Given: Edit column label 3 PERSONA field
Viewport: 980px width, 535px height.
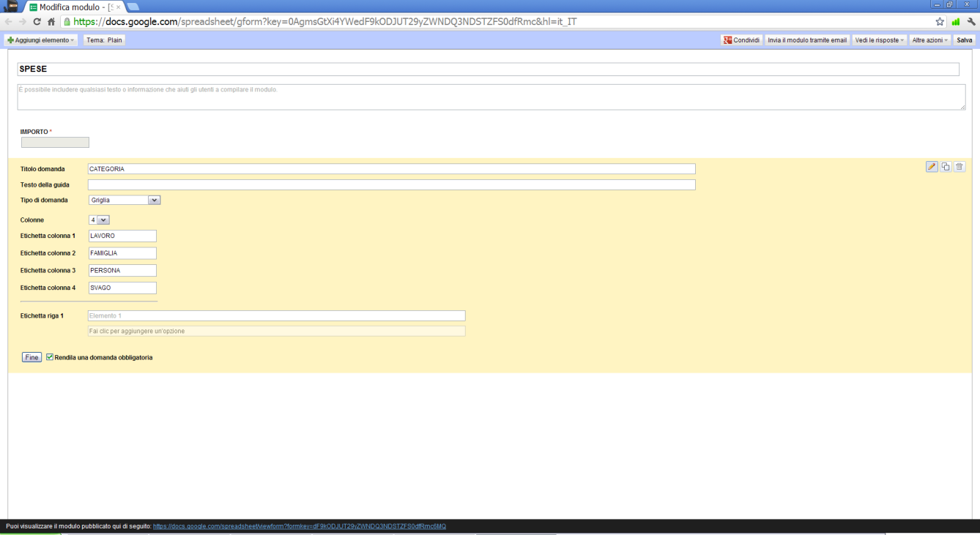Looking at the screenshot, I should [x=122, y=271].
